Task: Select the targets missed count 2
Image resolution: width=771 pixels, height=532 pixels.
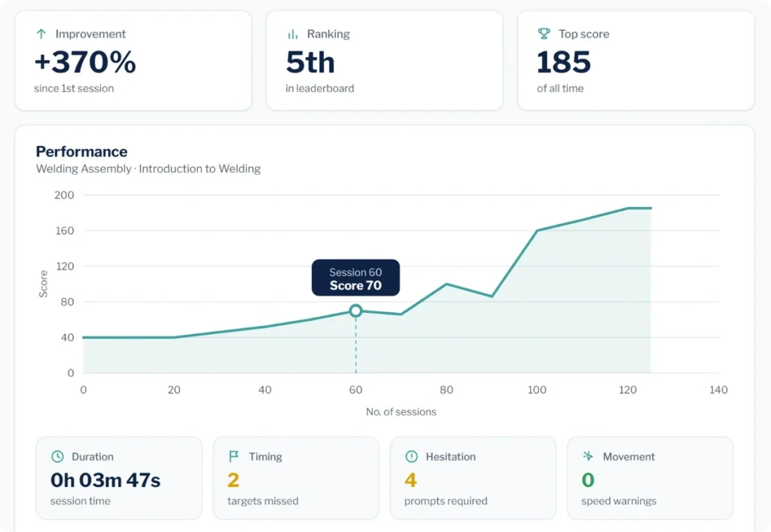Action: click(233, 480)
